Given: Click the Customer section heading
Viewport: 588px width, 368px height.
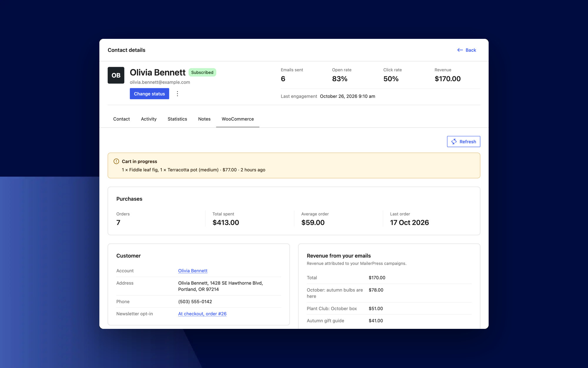Looking at the screenshot, I should tap(128, 256).
